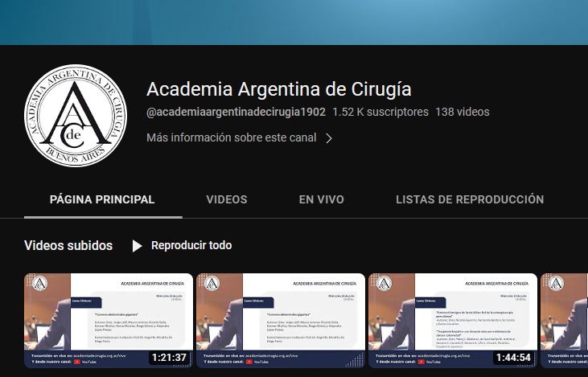Click the 1:21:37 duration badge
The image size is (588, 377).
[169, 358]
